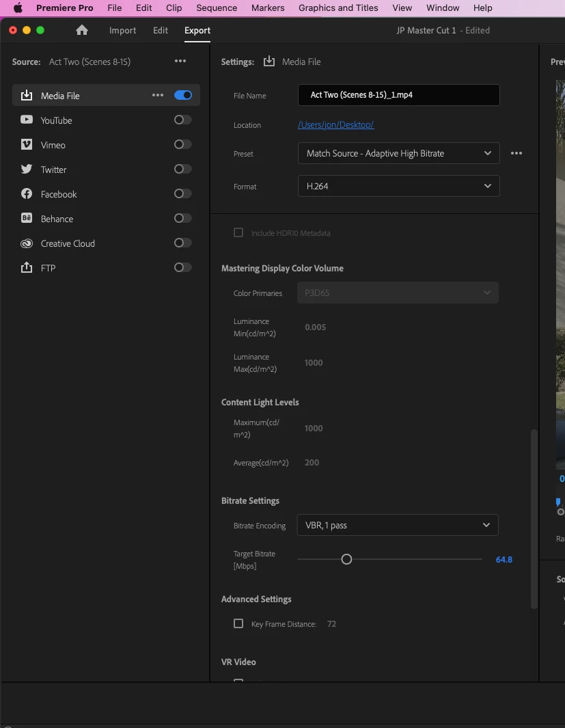Click the Creative Cloud icon

coord(27,243)
